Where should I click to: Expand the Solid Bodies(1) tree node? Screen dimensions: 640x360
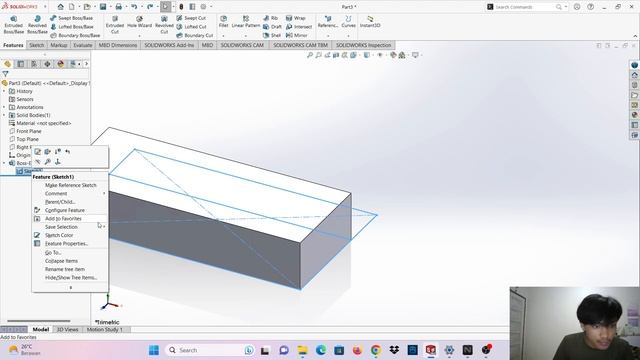4,116
